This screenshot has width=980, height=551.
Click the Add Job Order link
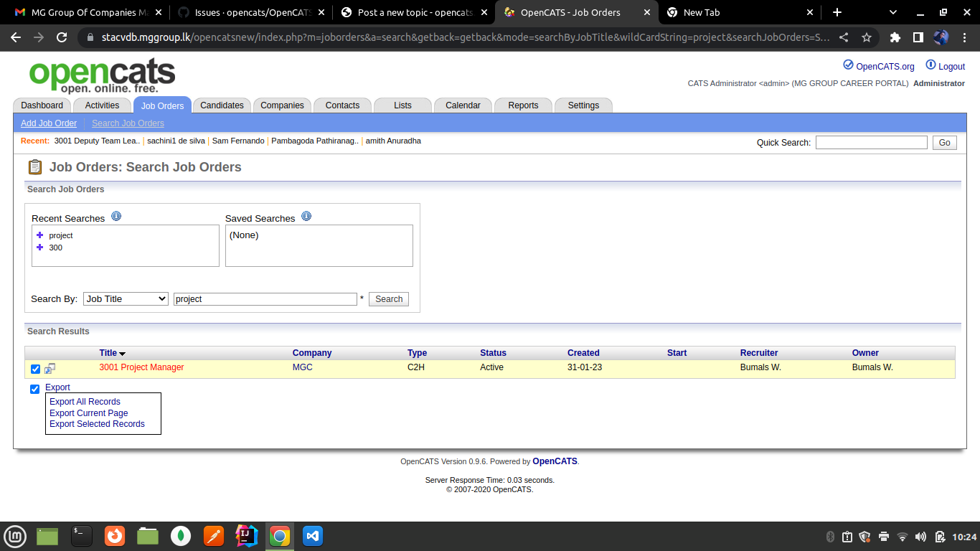coord(49,123)
